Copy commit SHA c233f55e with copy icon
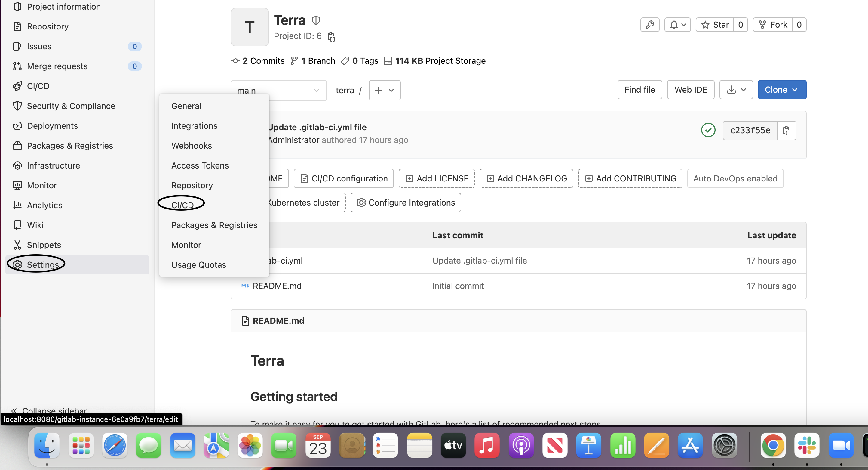 tap(787, 131)
